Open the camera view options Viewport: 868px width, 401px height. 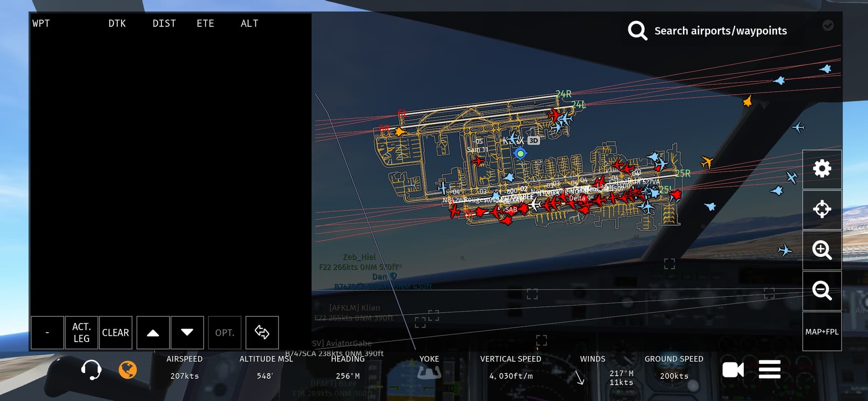(733, 370)
